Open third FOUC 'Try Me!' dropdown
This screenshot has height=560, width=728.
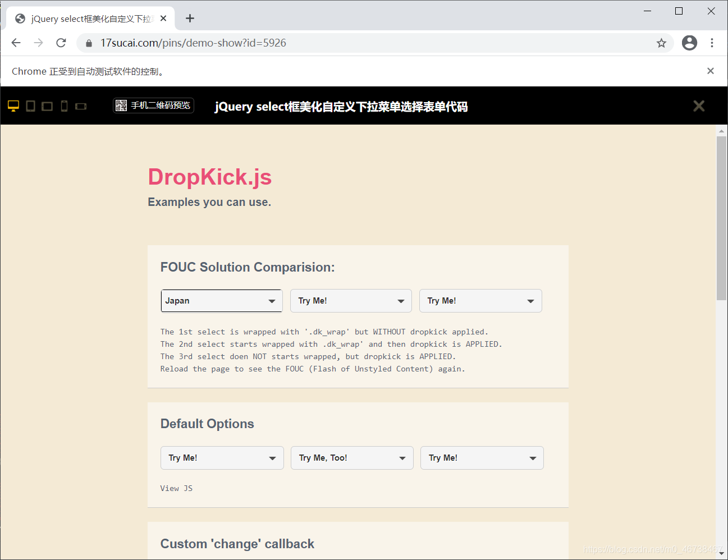[x=480, y=301]
